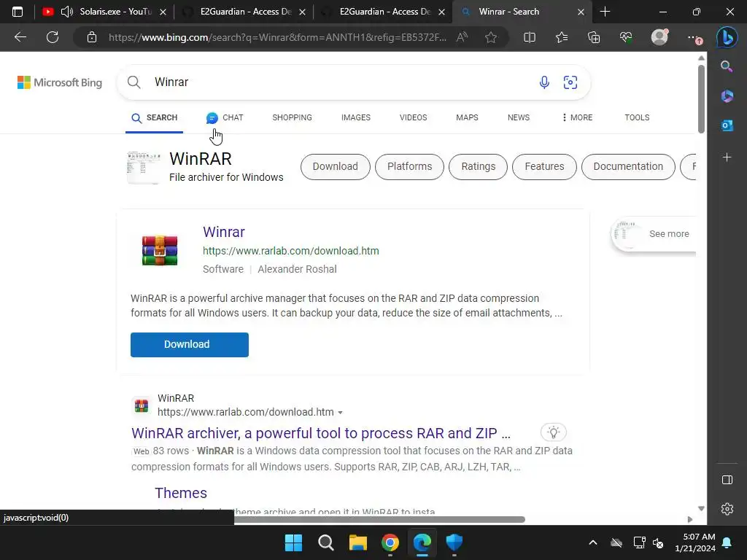Screen dimensions: 747x560
Task: Click the Download pill button
Action: [336, 167]
